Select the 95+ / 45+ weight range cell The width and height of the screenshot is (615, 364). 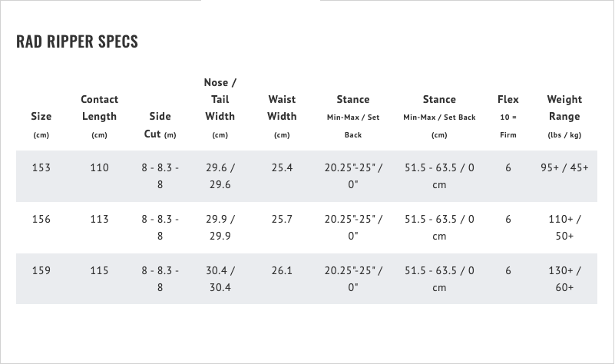point(564,167)
